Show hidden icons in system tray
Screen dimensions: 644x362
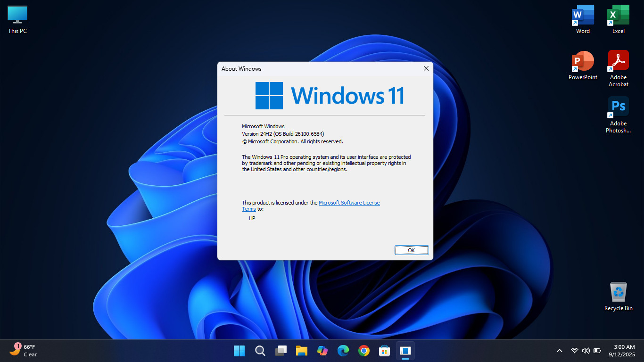coord(560,351)
